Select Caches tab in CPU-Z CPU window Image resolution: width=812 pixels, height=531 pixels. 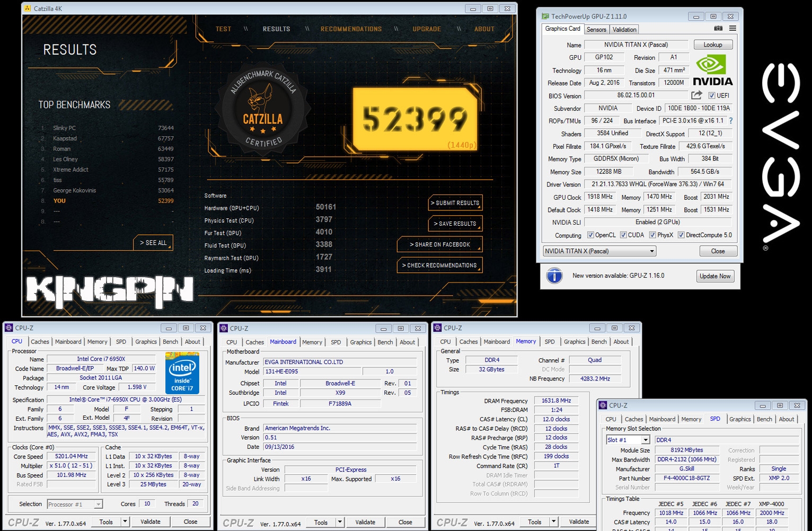click(40, 342)
